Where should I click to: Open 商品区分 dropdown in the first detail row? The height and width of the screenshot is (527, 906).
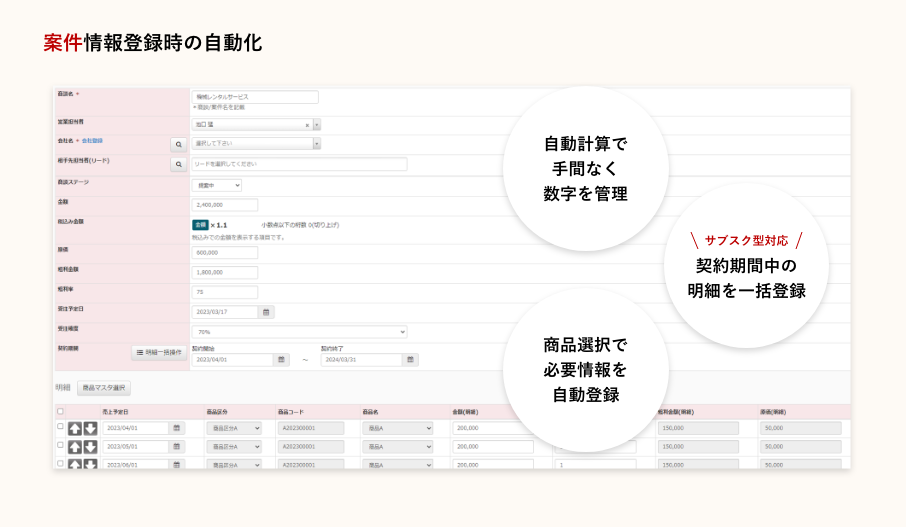click(234, 428)
